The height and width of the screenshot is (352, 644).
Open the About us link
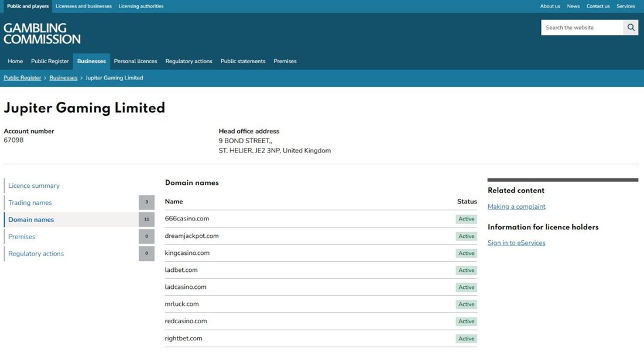[550, 6]
